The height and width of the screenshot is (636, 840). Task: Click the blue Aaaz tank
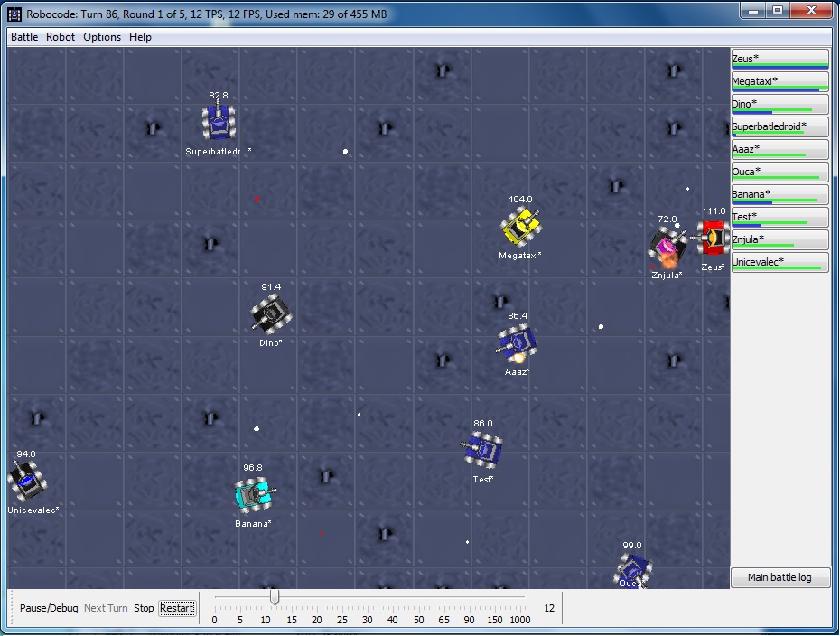pyautogui.click(x=518, y=342)
